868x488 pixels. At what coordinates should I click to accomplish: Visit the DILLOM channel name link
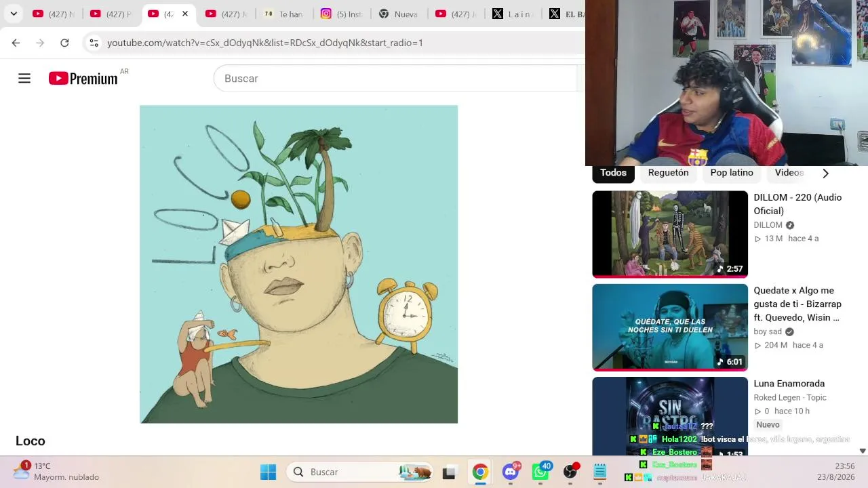coord(768,225)
